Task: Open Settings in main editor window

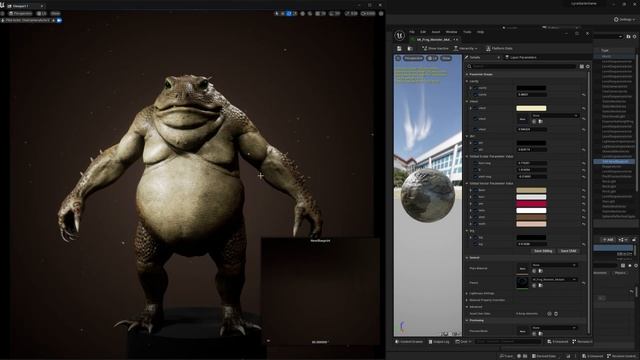Action: [x=624, y=20]
